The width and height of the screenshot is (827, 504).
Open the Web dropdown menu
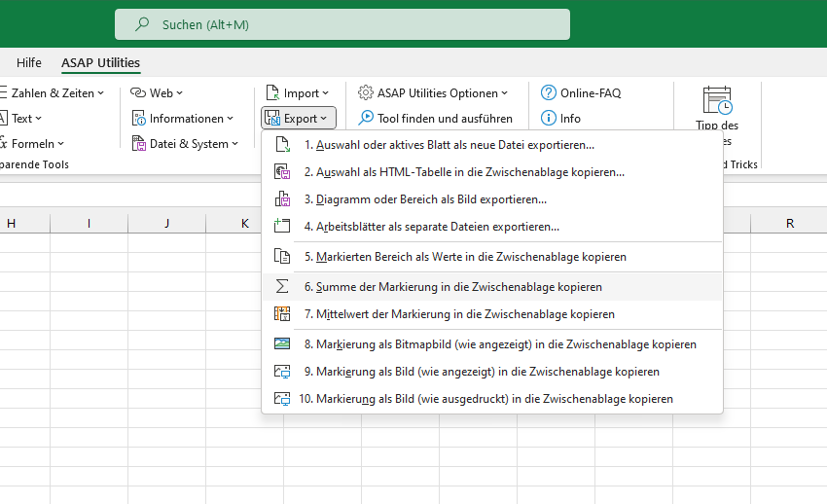157,92
